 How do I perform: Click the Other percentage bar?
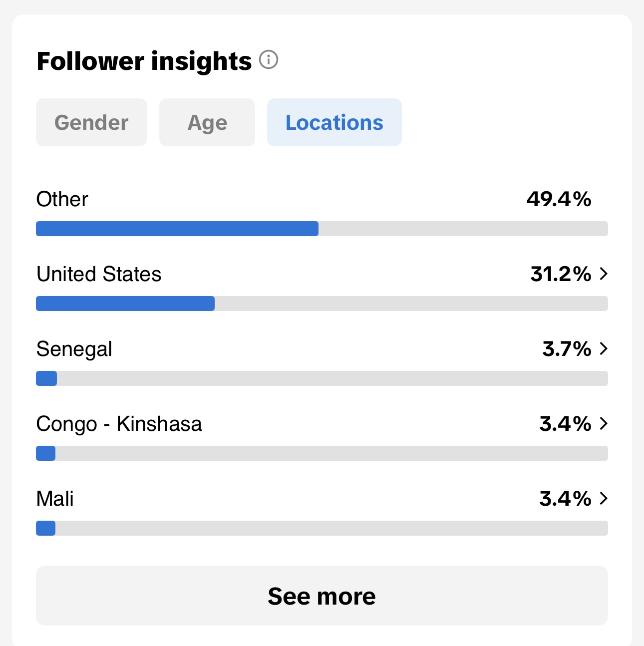[322, 229]
